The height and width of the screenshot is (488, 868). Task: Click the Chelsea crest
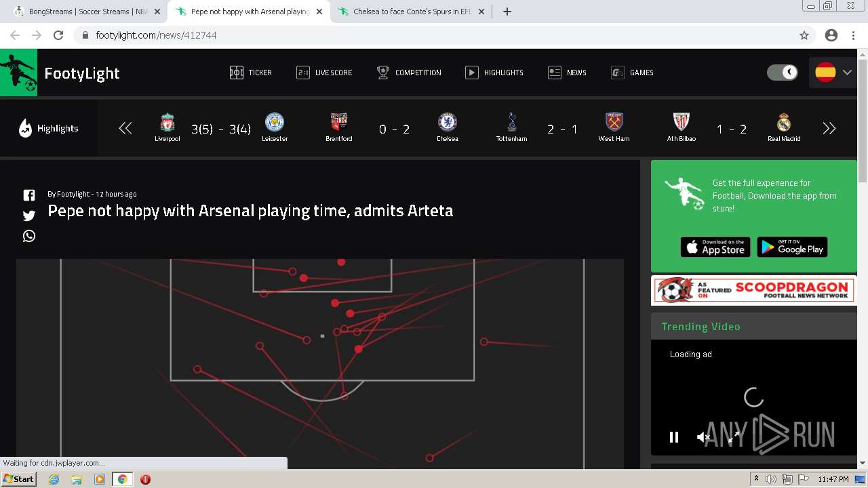(448, 122)
